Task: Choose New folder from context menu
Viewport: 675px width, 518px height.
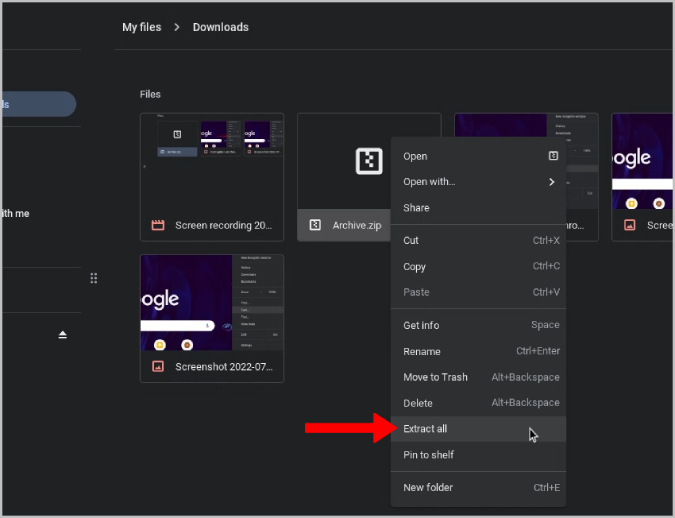Action: (478, 487)
